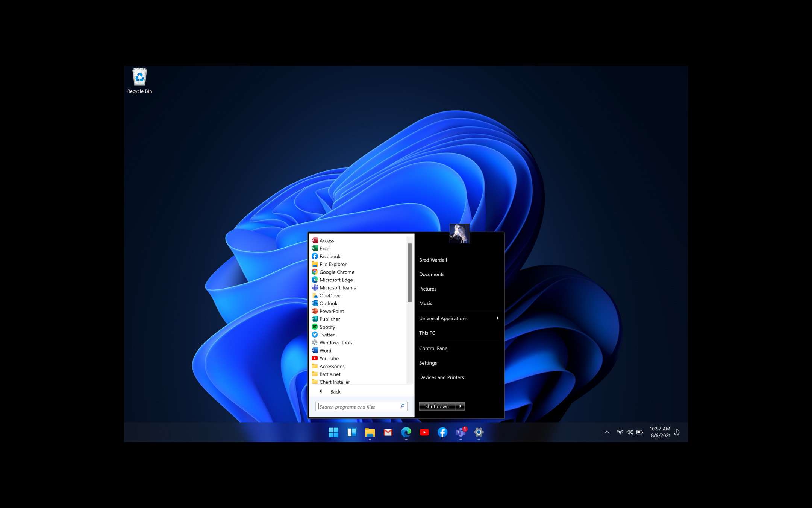812x508 pixels.
Task: Click the search magnifier icon in start menu
Action: pos(402,406)
